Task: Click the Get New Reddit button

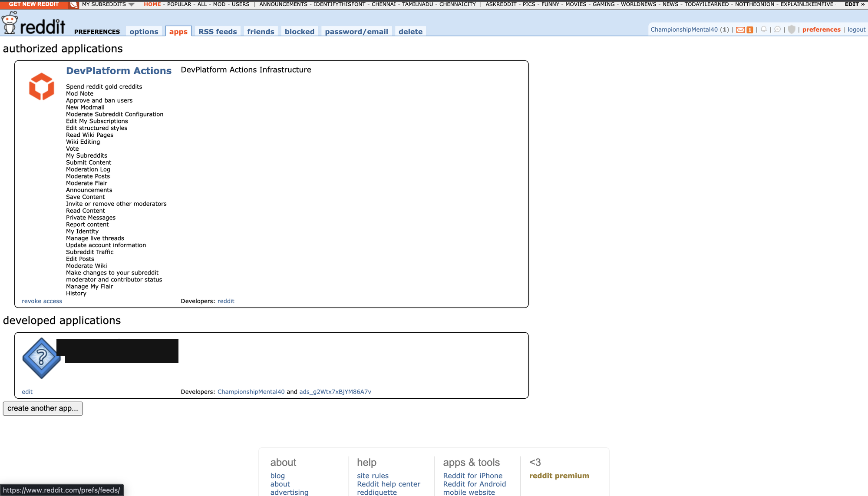Action: (34, 4)
